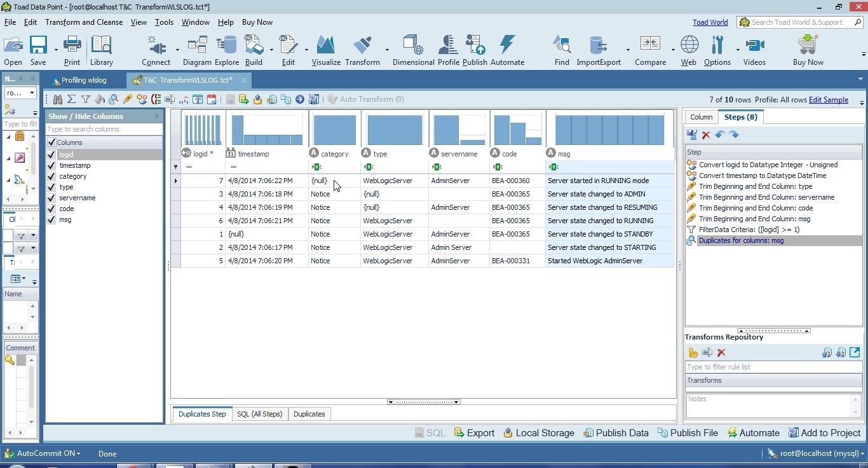Toggle the msg column checkbox
The width and height of the screenshot is (868, 468).
(51, 219)
